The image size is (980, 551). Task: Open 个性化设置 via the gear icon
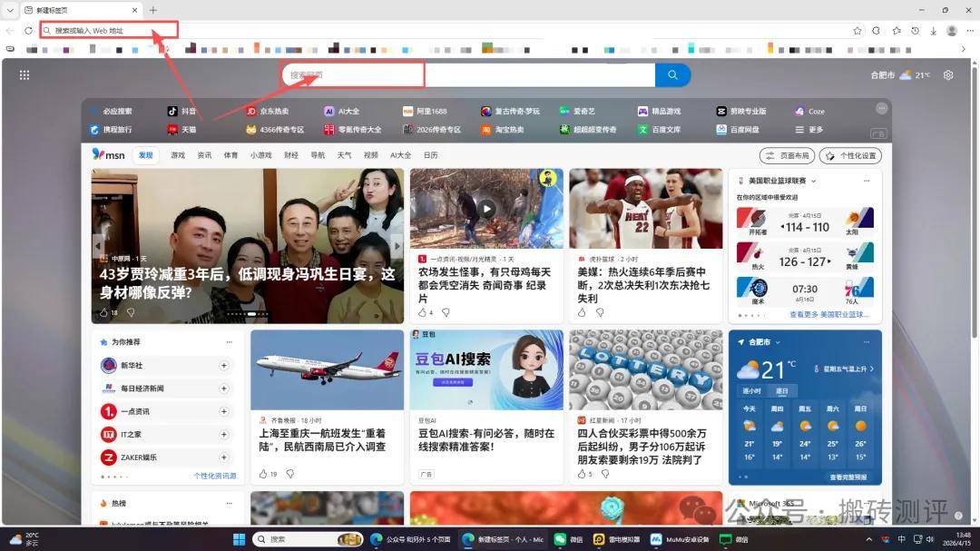[850, 155]
